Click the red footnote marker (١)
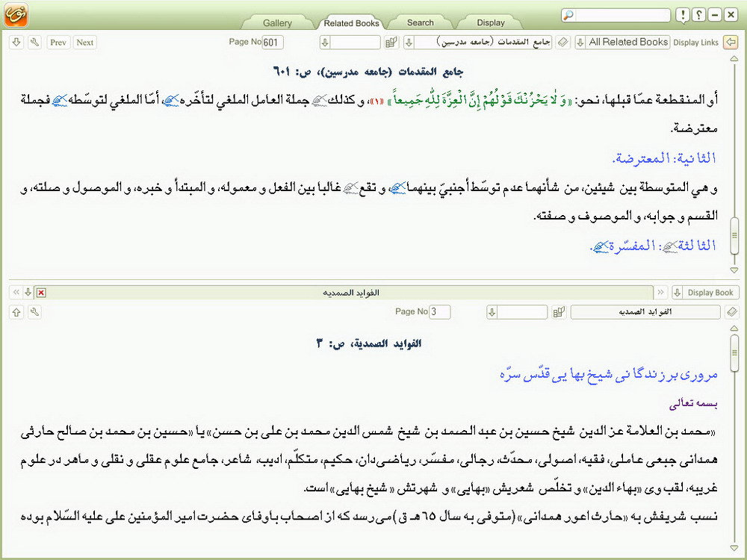Screen dimensions: 747x560 [x=377, y=102]
